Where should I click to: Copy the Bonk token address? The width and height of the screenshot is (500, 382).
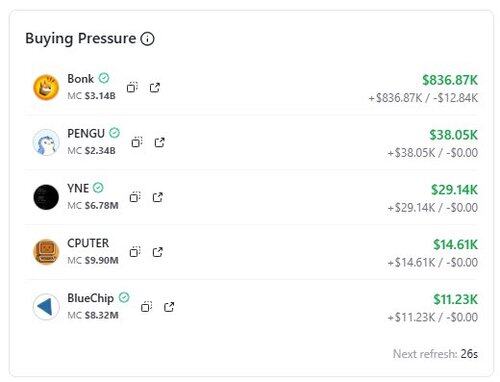pos(132,87)
